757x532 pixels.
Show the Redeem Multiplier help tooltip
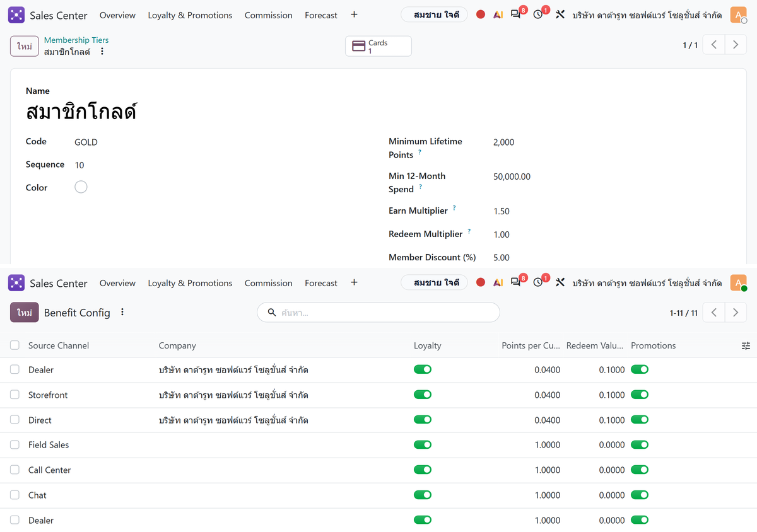coord(469,232)
